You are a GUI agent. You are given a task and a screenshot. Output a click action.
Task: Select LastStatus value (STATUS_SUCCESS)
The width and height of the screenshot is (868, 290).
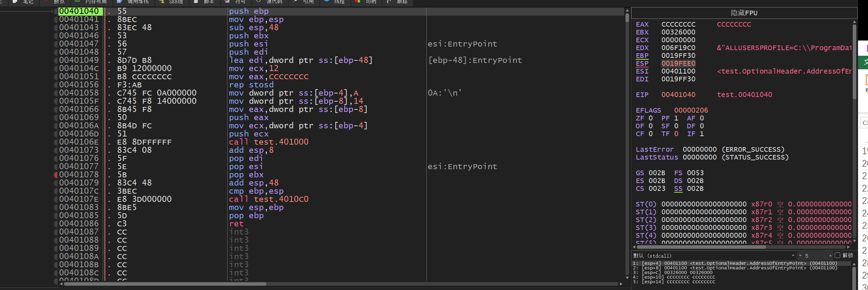735,157
